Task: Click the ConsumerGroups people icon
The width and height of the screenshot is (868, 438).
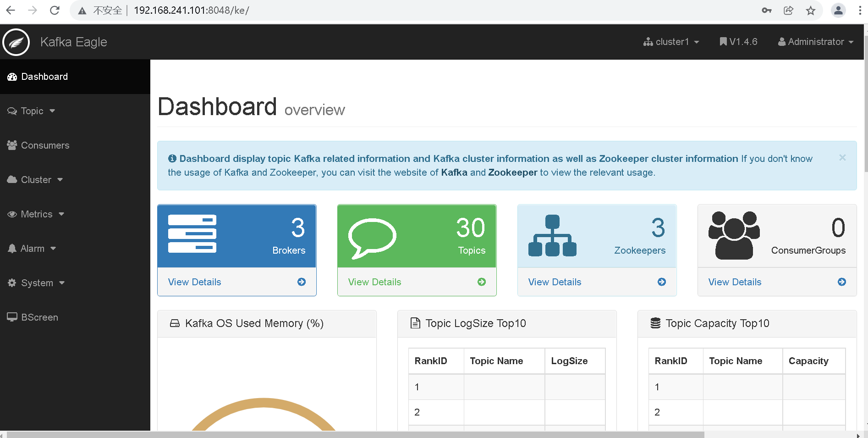Action: point(734,235)
